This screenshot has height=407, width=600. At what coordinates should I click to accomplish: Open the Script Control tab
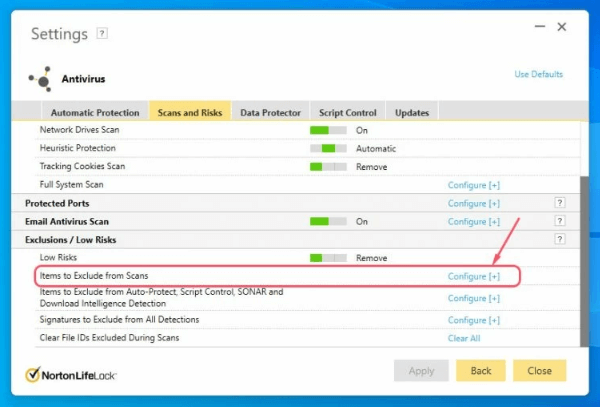(x=347, y=113)
